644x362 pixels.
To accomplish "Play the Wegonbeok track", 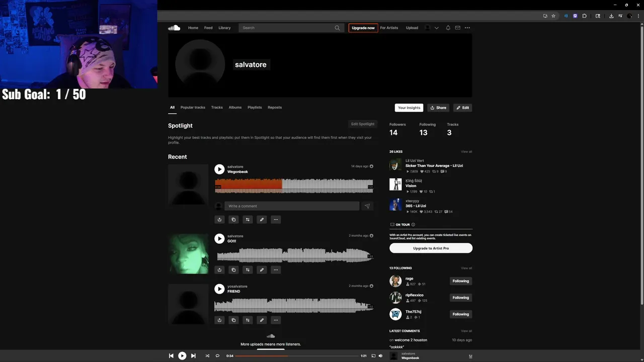I will 219,169.
